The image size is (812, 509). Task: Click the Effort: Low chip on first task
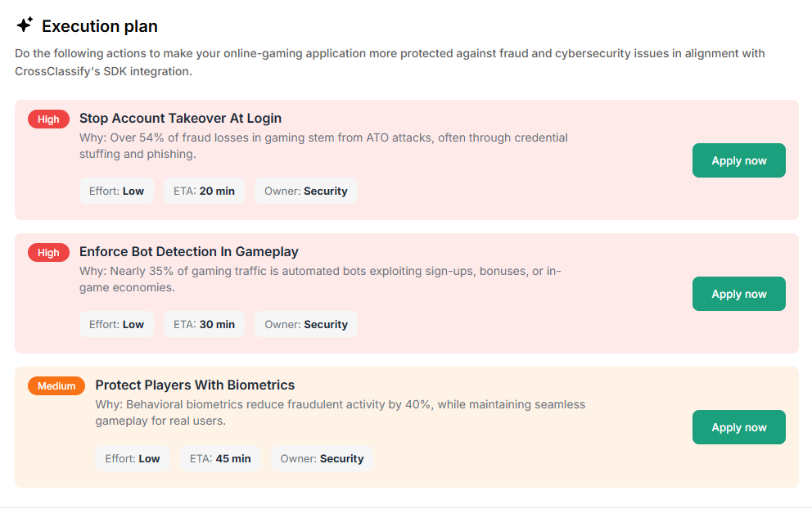[x=116, y=191]
